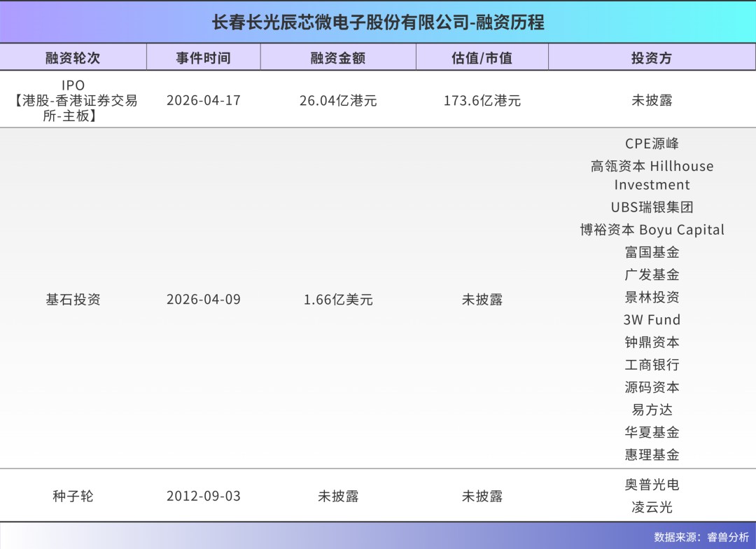The width and height of the screenshot is (756, 549).
Task: Select 博裕资本 Boyu Capital investor
Action: pos(652,230)
